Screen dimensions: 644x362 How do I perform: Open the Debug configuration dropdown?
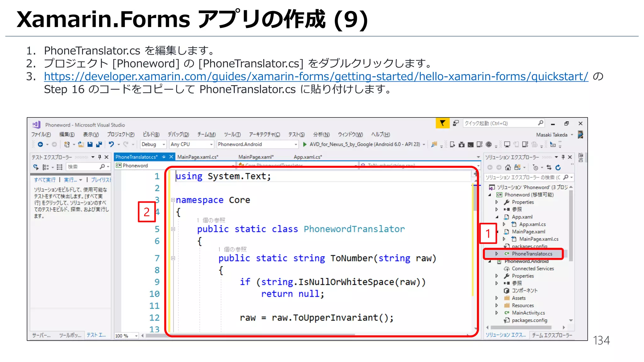(153, 144)
